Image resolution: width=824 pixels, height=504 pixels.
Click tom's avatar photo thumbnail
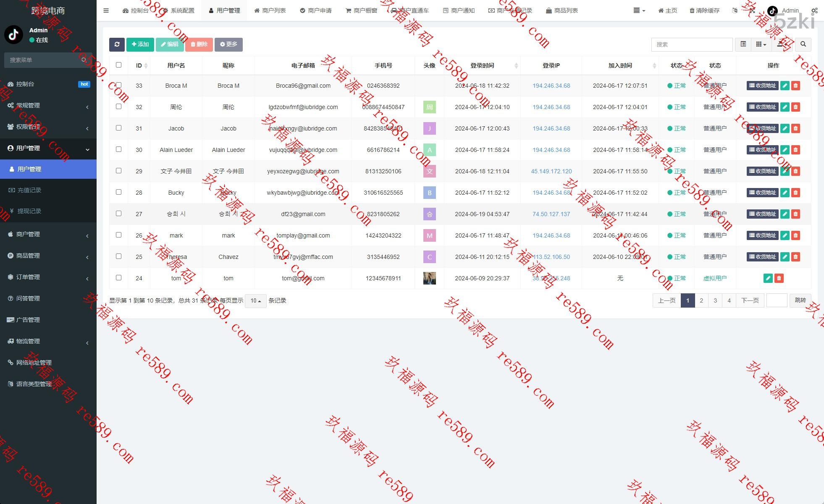(x=429, y=278)
